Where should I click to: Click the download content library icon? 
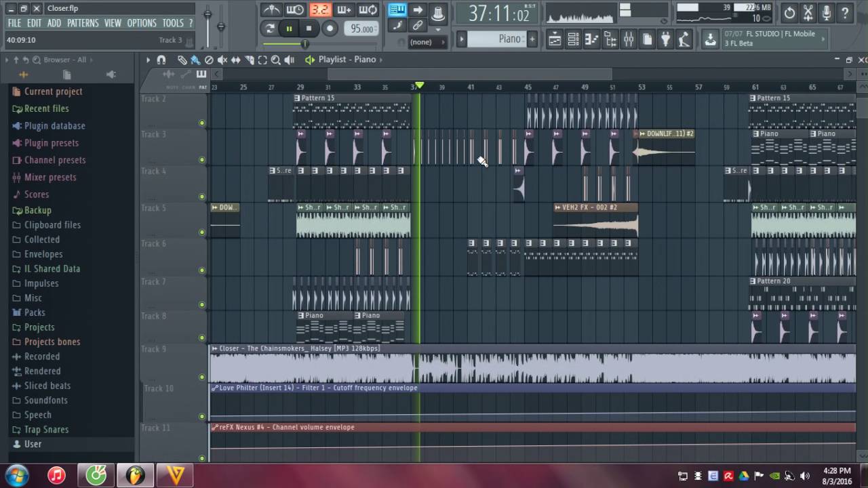point(710,39)
